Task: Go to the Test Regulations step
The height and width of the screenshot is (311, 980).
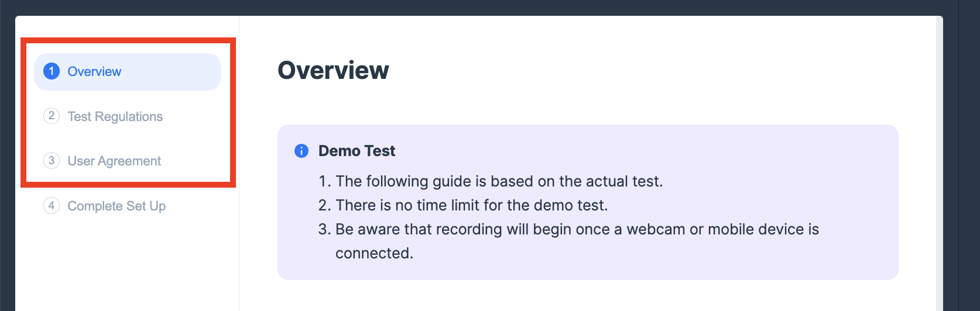Action: 115,116
